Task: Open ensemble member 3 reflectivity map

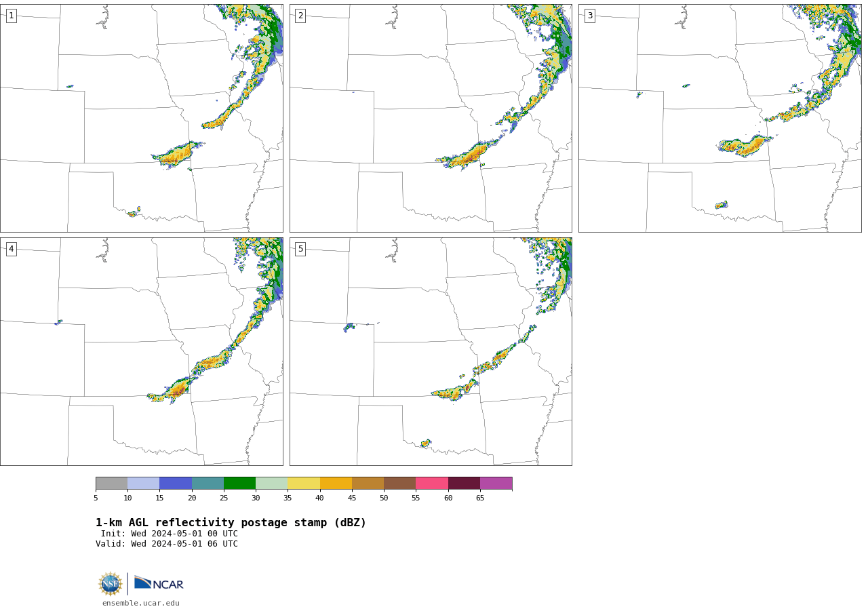Action: pos(720,118)
